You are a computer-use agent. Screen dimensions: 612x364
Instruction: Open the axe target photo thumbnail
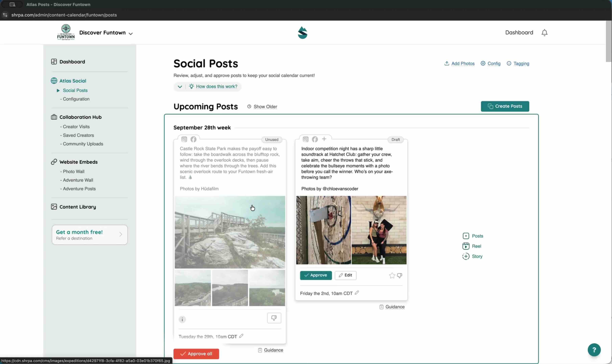323,230
